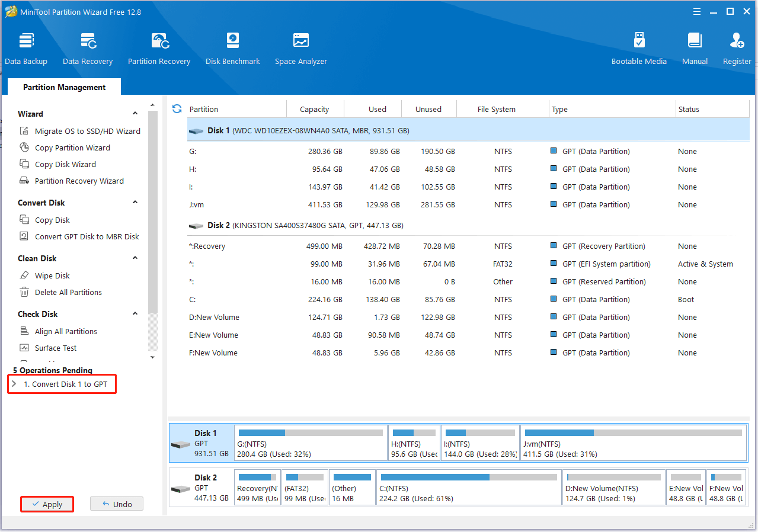
Task: Click the Align All Partitions icon
Action: 24,331
